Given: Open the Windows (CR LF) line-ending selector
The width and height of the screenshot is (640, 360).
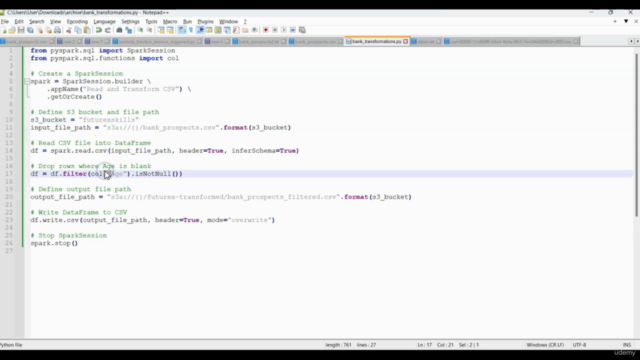Looking at the screenshot, I should pos(545,345).
